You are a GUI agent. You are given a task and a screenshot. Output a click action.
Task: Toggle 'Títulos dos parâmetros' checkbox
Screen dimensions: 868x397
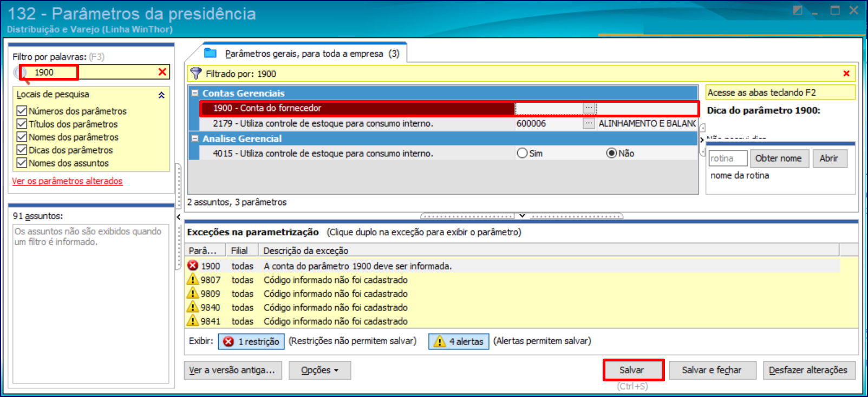pyautogui.click(x=22, y=124)
